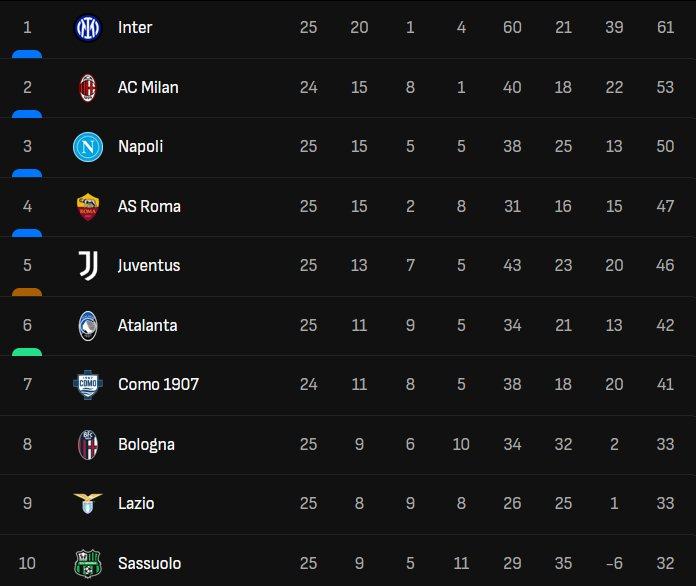Click the blue qualification marker under rank 1
696x586 pixels.
click(27, 54)
